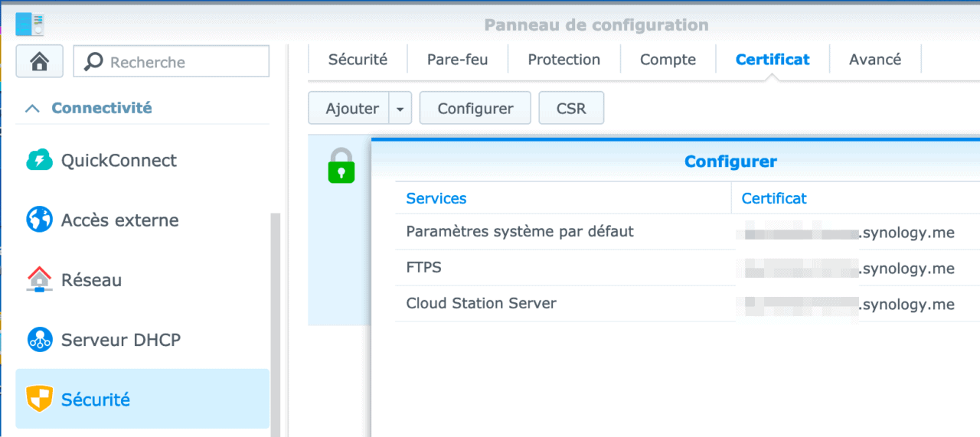The height and width of the screenshot is (437, 980).
Task: Open certificate dropdown for Paramètres système par défaut
Action: (x=856, y=232)
